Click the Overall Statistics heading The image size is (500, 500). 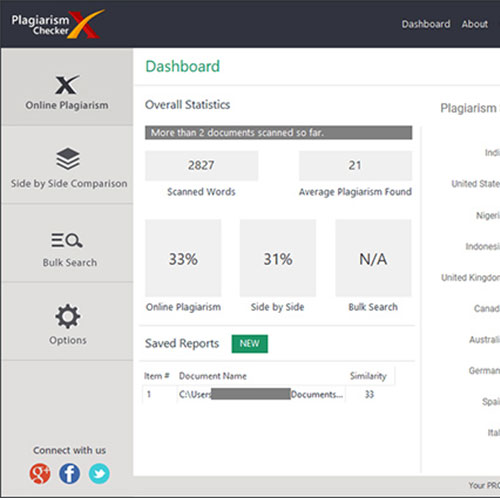pyautogui.click(x=187, y=105)
